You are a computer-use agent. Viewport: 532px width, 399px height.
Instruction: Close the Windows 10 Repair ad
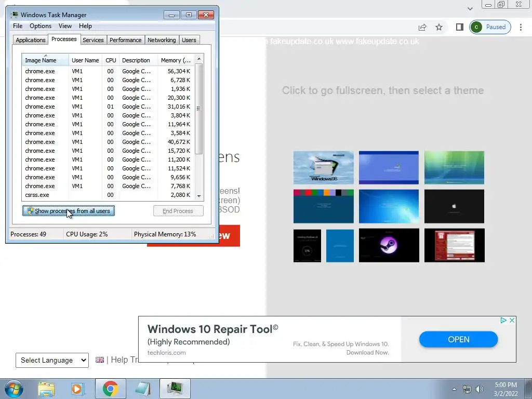click(512, 320)
